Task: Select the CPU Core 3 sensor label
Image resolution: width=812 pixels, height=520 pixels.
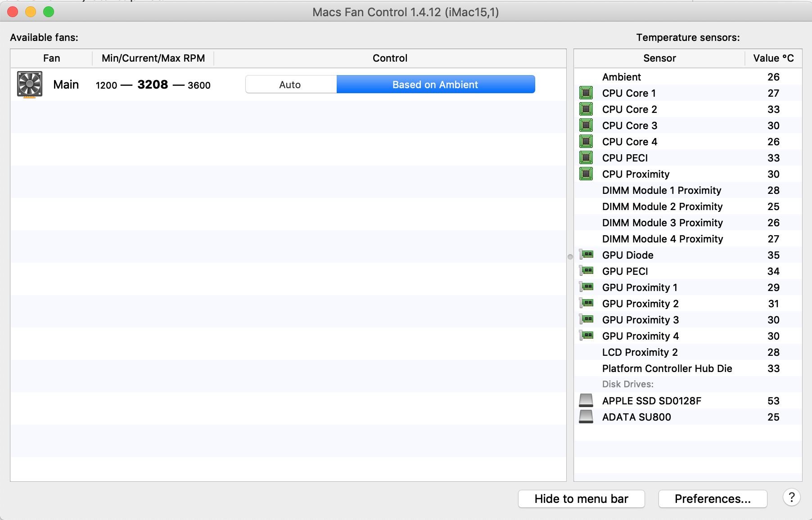Action: pos(630,126)
